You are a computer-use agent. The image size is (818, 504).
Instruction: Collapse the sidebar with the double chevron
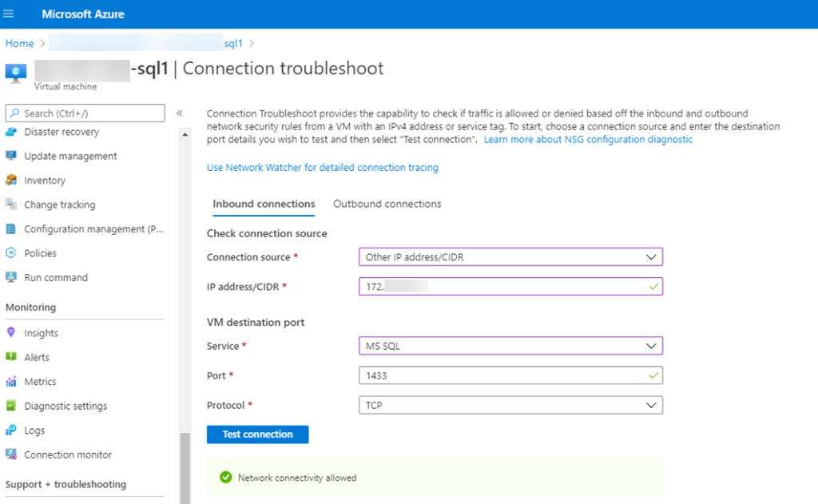(x=180, y=113)
